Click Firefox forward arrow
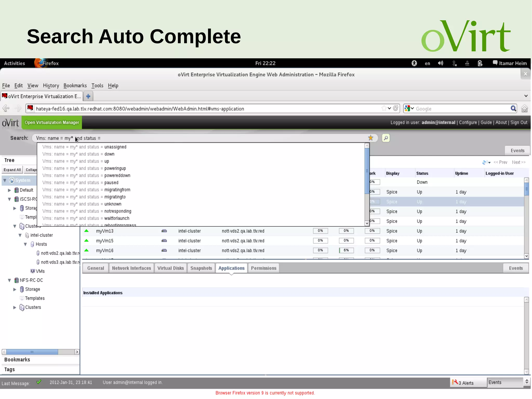This screenshot has height=399, width=532. point(18,108)
